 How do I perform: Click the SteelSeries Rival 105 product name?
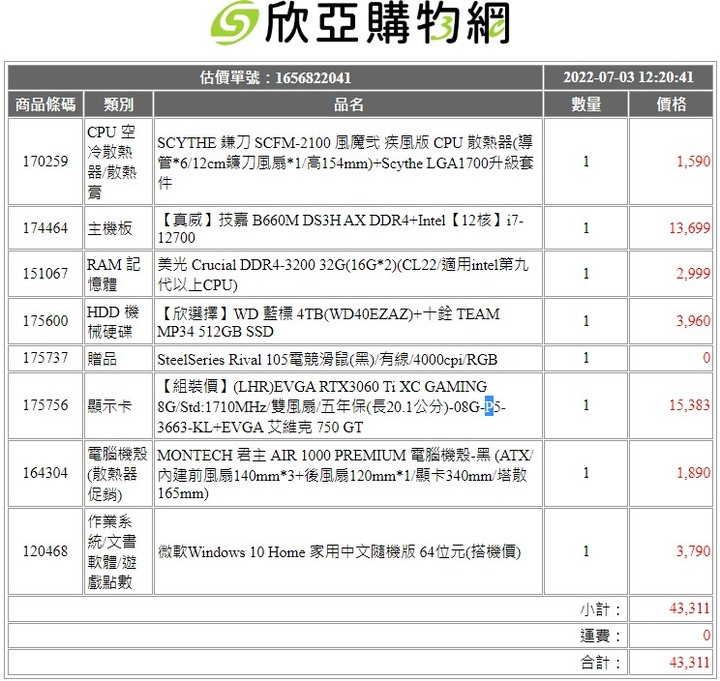coord(327,359)
